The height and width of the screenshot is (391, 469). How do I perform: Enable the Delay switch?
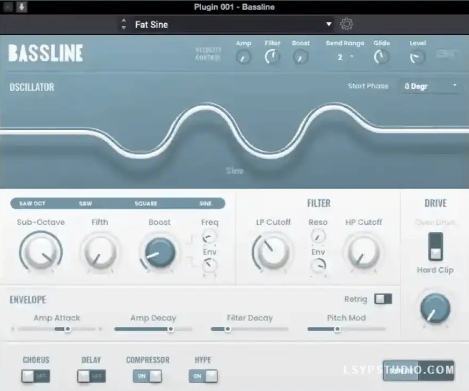[91, 376]
